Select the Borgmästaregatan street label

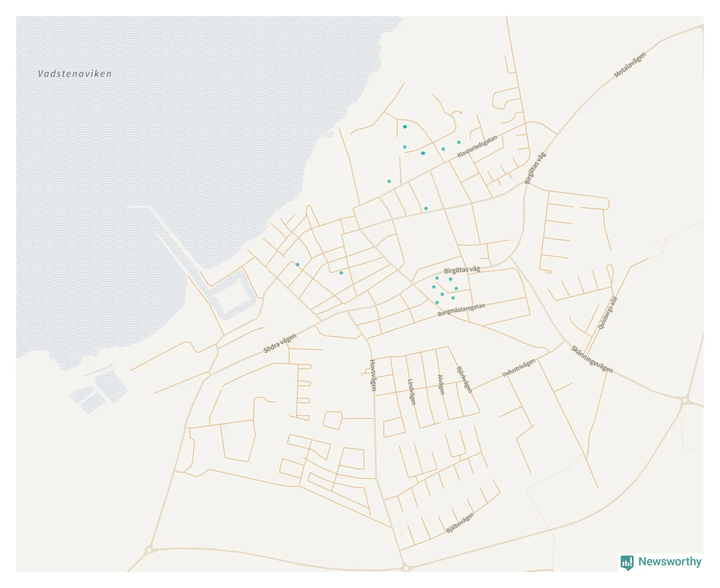coord(461,310)
